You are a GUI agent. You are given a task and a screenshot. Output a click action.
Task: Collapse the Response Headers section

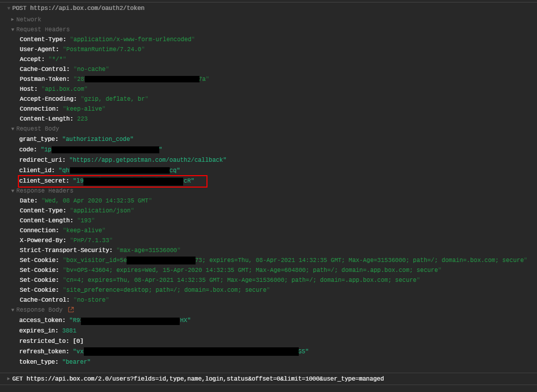(12, 190)
